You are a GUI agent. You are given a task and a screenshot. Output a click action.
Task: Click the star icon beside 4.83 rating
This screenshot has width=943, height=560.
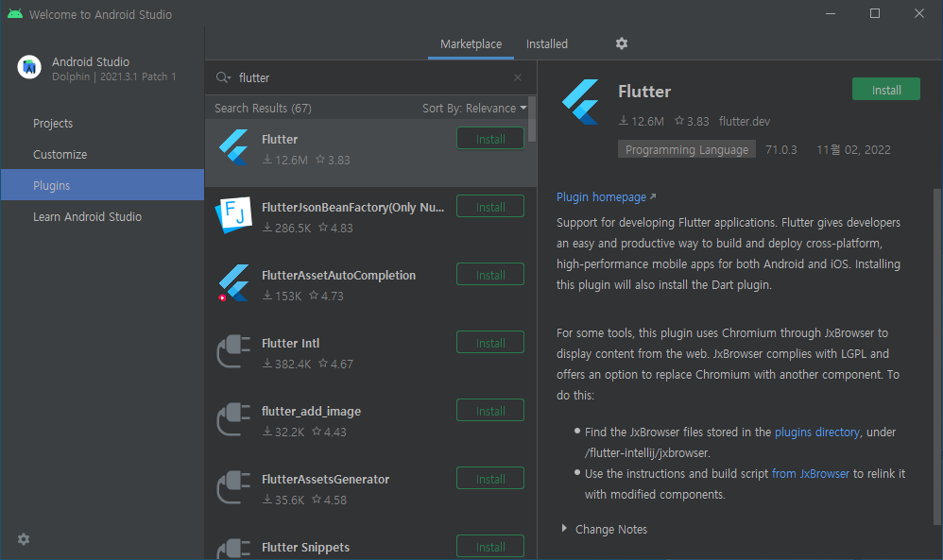point(323,228)
